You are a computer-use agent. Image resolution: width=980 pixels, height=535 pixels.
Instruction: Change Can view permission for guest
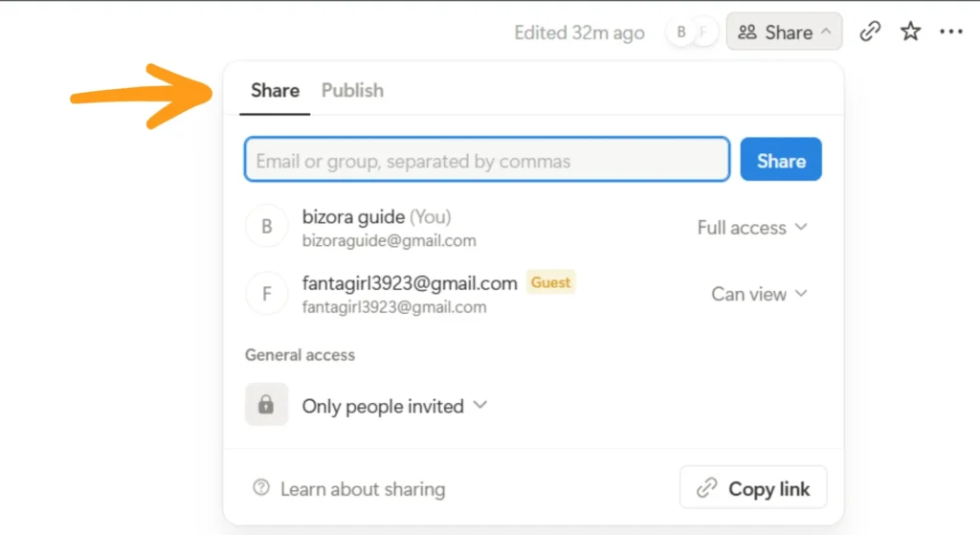(759, 294)
